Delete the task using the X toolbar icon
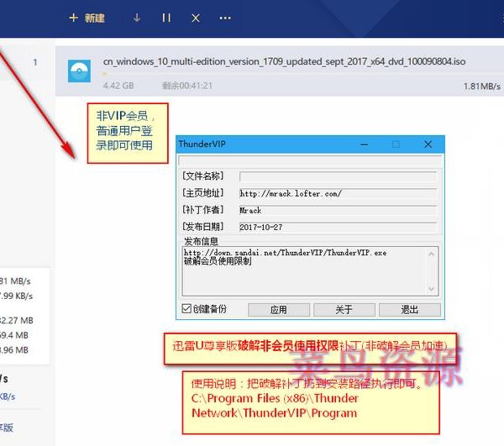The width and height of the screenshot is (504, 446). pyautogui.click(x=196, y=18)
